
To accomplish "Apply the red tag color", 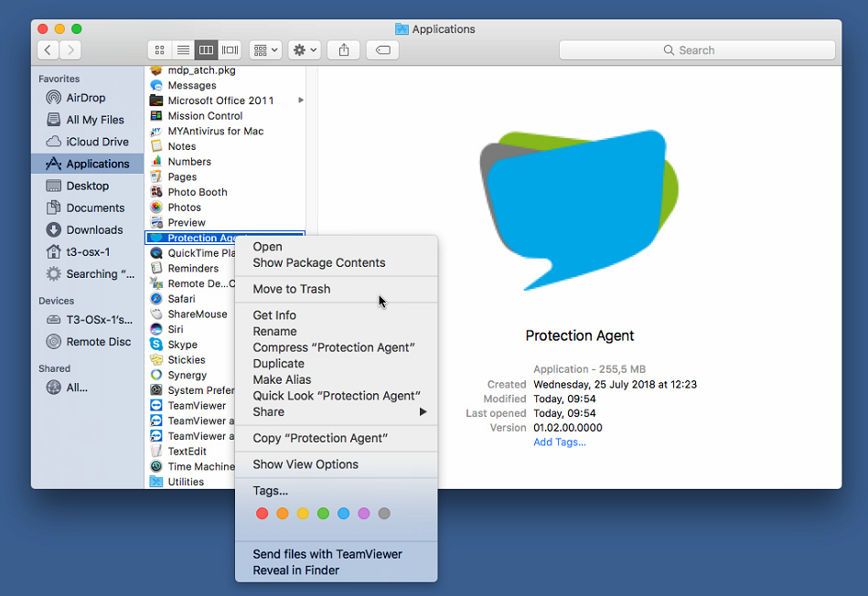I will [x=262, y=514].
